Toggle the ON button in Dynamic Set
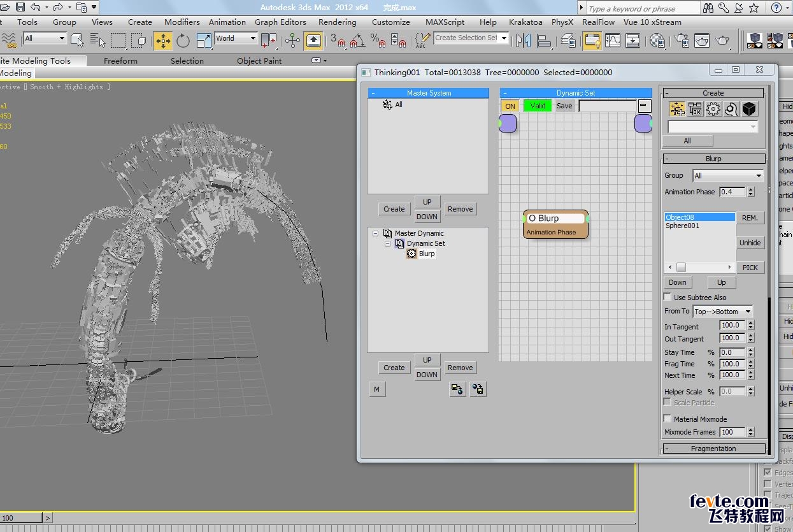This screenshot has height=532, width=793. click(x=510, y=106)
